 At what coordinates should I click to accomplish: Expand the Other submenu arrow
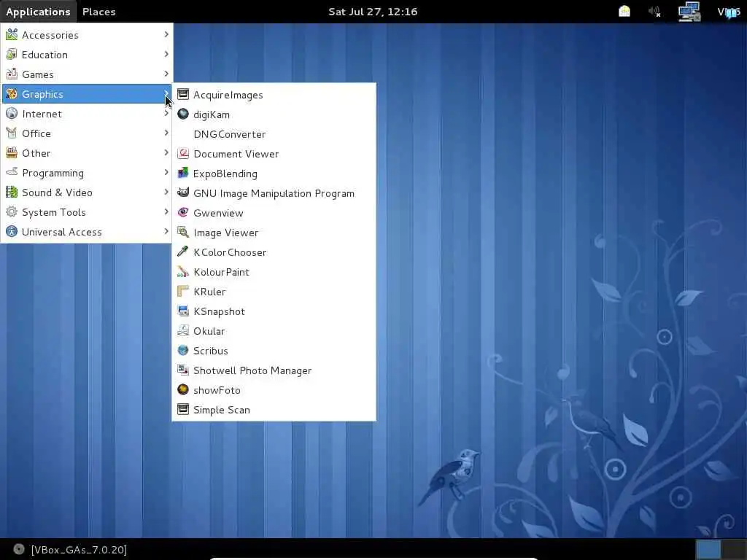[x=166, y=152]
